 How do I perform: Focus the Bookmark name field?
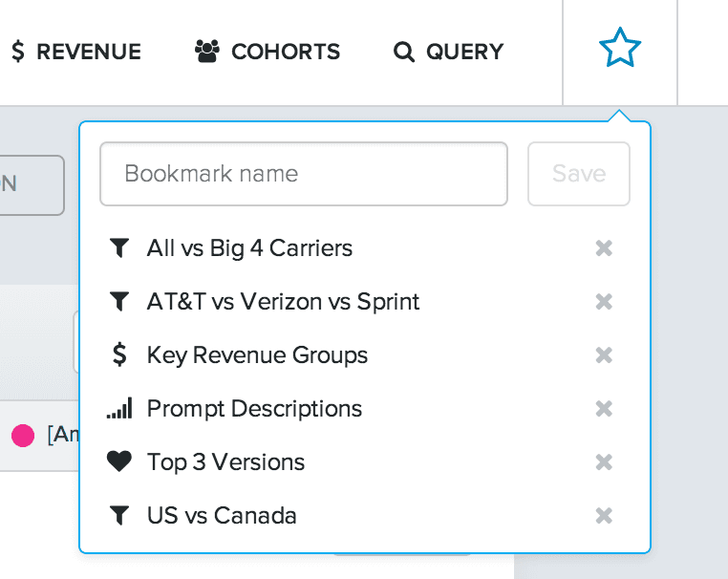(x=303, y=174)
